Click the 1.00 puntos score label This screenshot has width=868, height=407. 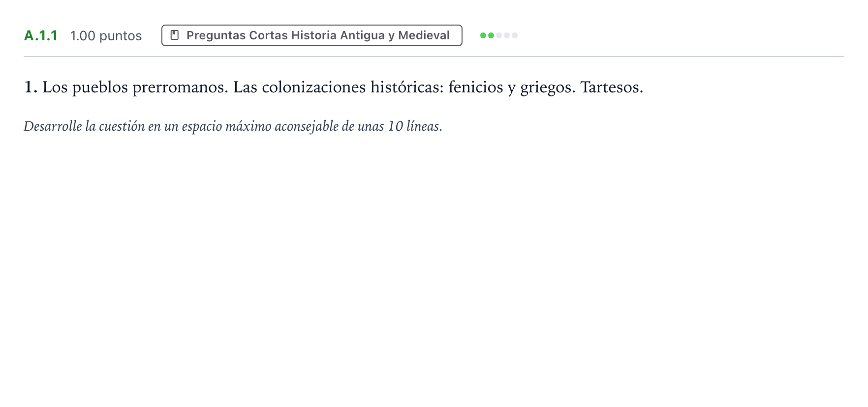pos(106,36)
